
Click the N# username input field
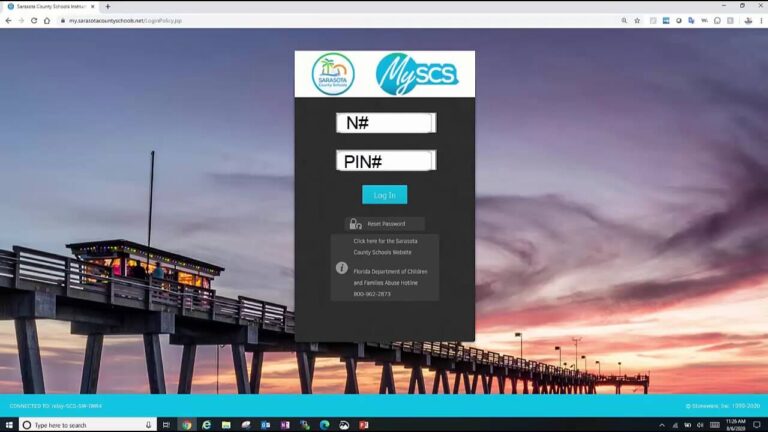386,123
